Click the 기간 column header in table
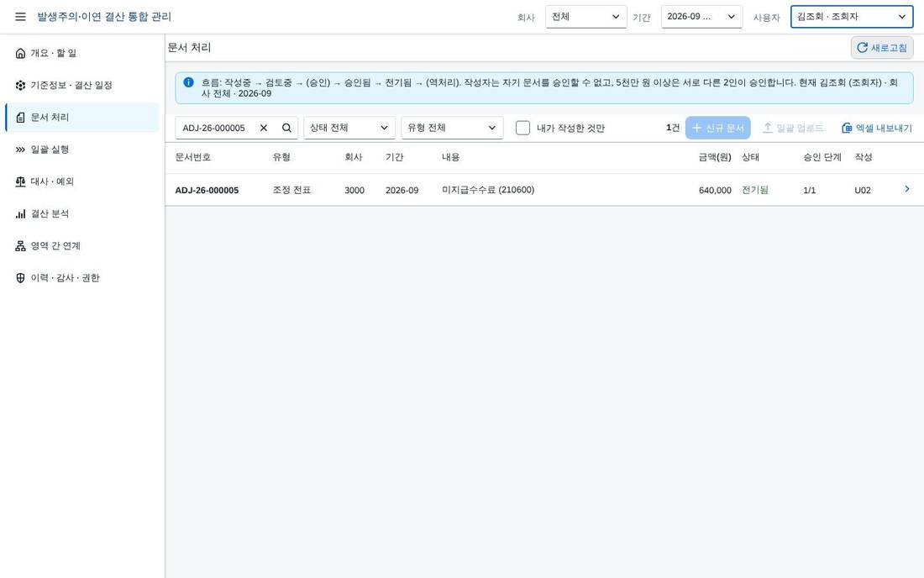This screenshot has width=924, height=578. pyautogui.click(x=394, y=157)
